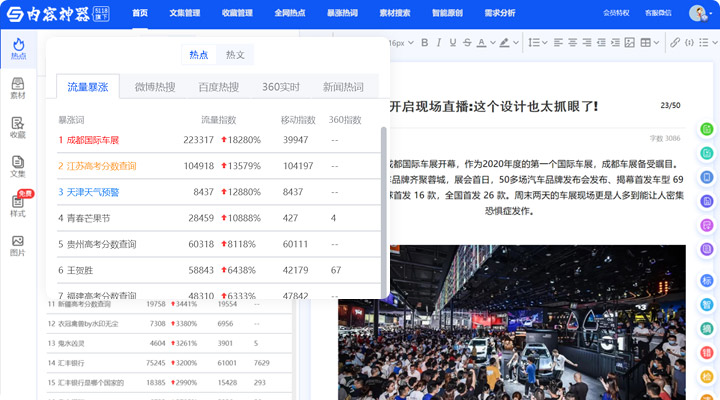Click the magenta round icon on right rail

pos(707,225)
